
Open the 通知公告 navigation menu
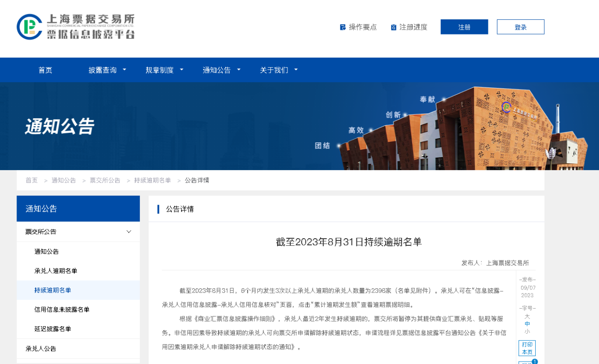217,70
